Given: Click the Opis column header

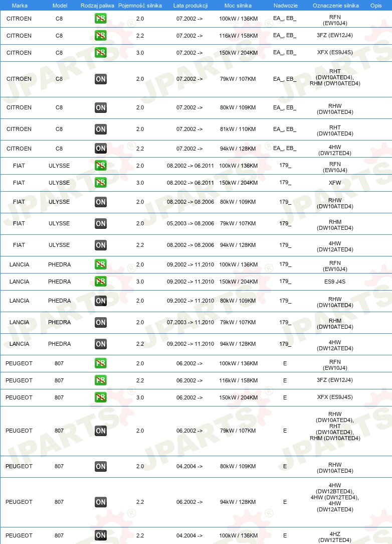Looking at the screenshot, I should (x=376, y=6).
